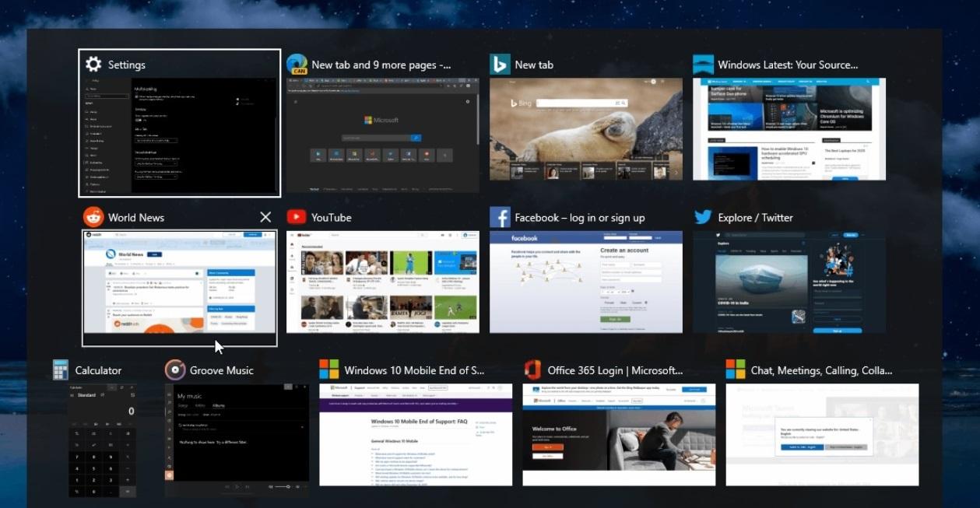Click the 'YouTube' window title

332,217
